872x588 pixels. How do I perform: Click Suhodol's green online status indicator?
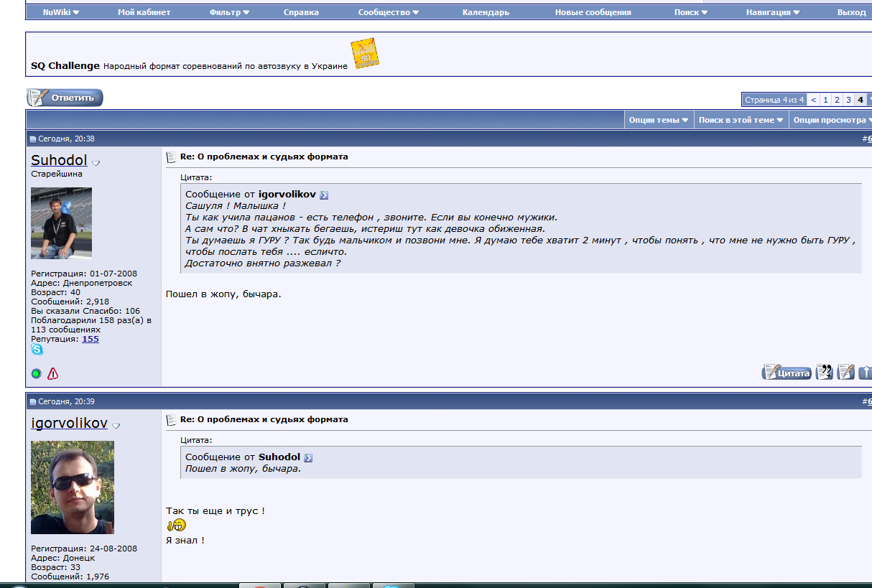[x=37, y=373]
